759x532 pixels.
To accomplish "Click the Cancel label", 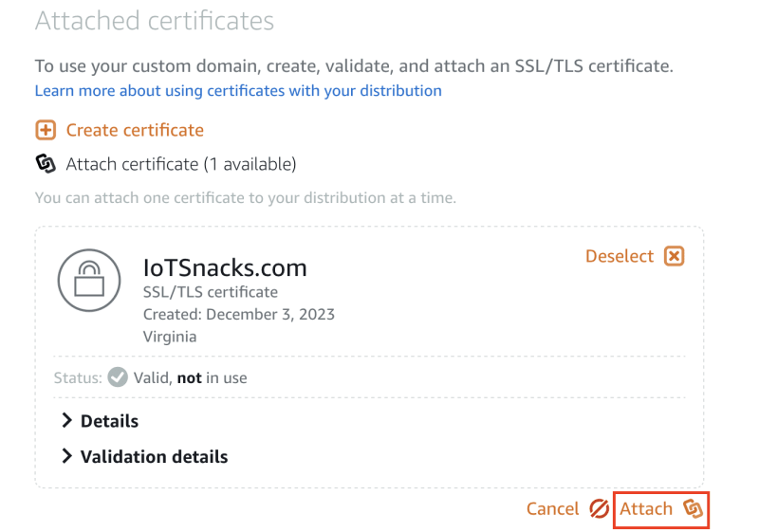I will click(x=552, y=509).
